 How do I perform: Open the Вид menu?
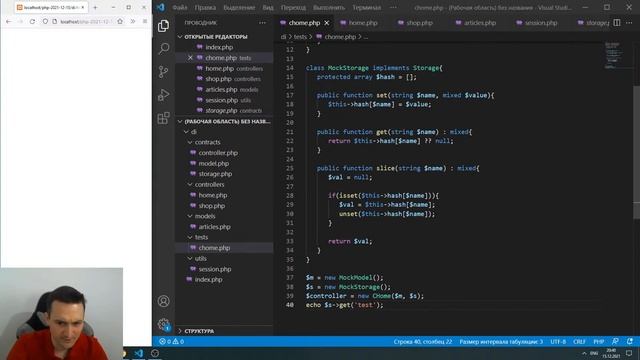click(268, 7)
